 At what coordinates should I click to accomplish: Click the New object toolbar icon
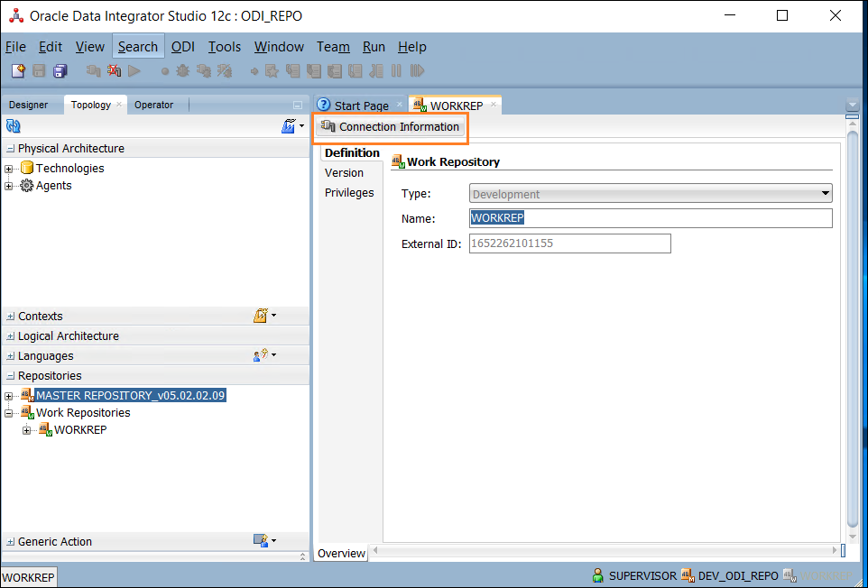(x=18, y=71)
